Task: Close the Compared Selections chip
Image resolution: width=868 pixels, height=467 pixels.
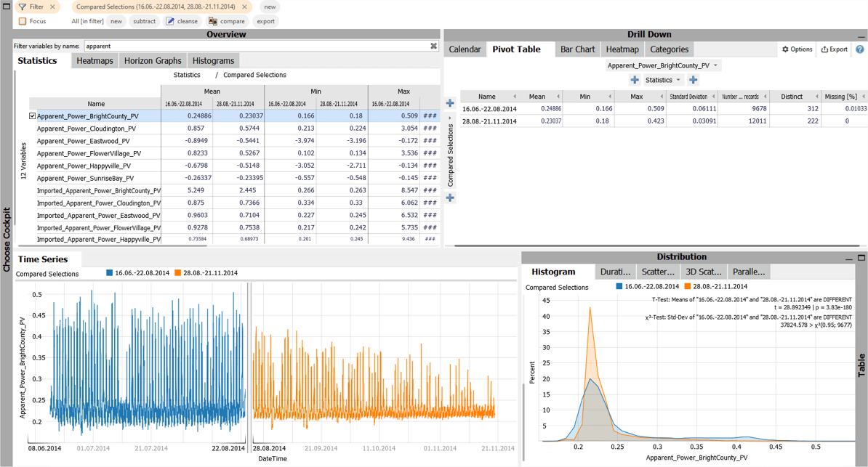Action: (244, 7)
